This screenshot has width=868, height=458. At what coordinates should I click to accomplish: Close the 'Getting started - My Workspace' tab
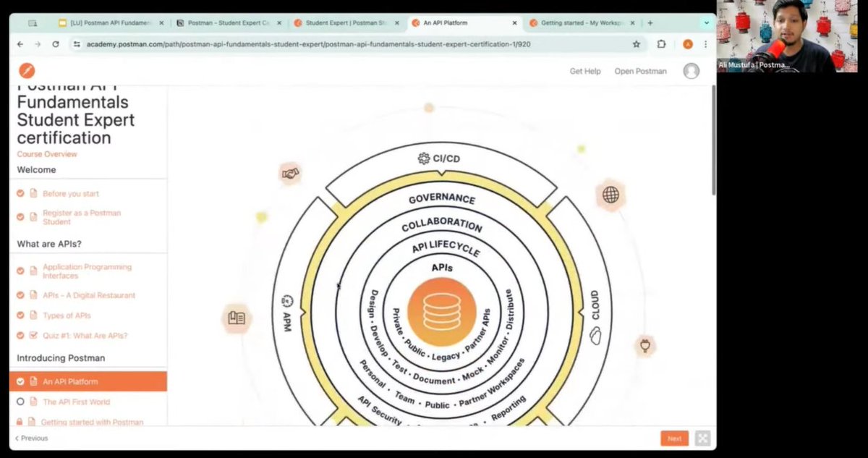click(631, 23)
